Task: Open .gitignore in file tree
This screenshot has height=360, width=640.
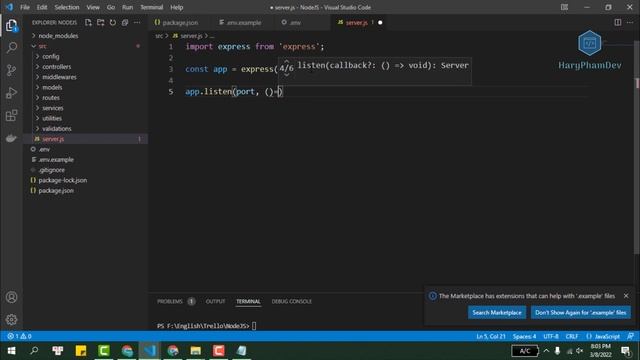Action: (x=51, y=170)
